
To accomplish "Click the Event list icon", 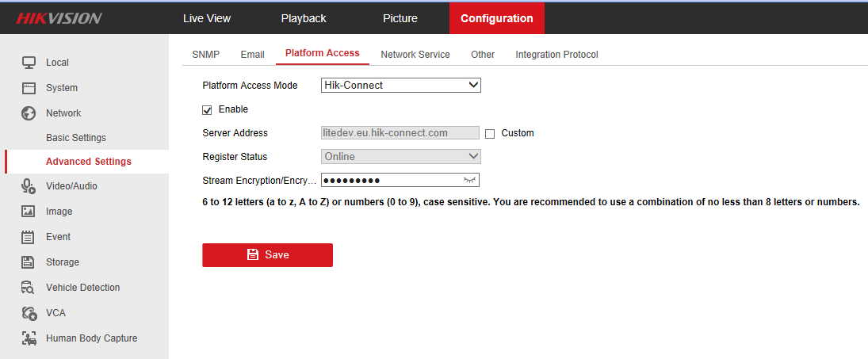I will (x=29, y=237).
